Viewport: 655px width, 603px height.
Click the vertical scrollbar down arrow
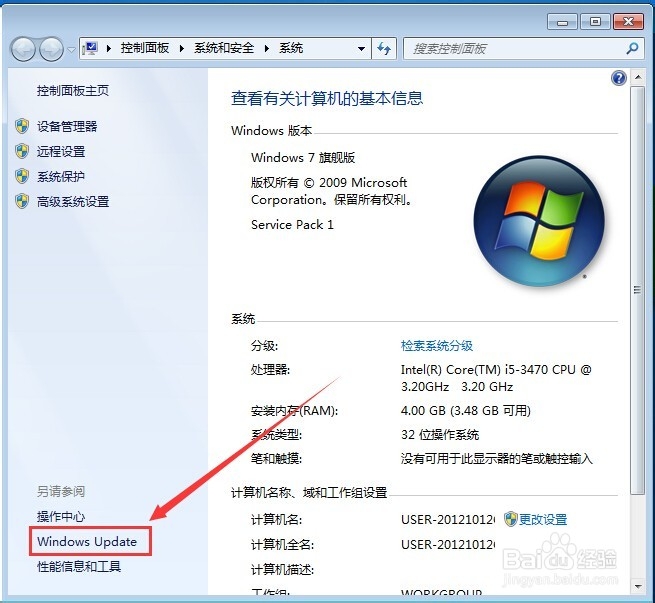[x=637, y=587]
